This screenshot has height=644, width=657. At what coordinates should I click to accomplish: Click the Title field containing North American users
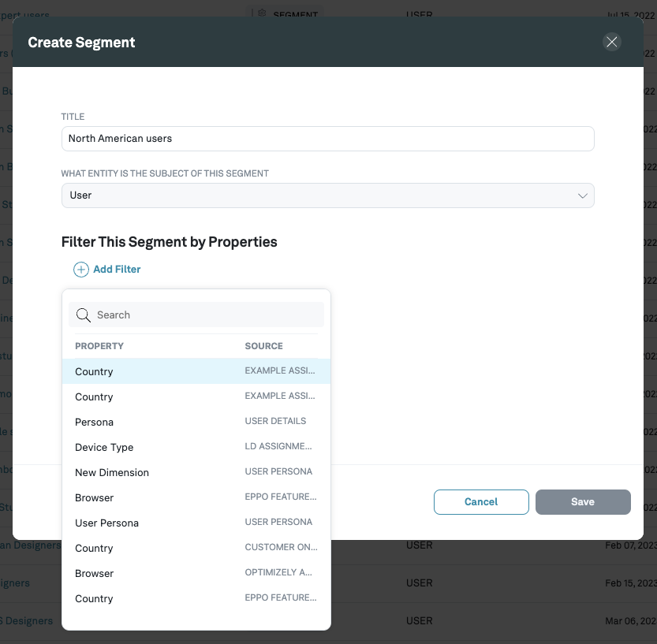tap(327, 138)
